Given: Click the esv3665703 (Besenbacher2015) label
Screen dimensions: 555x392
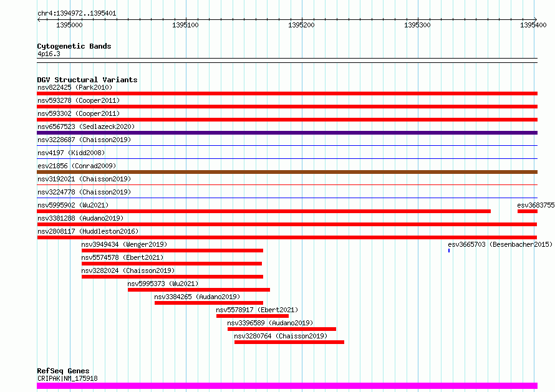Looking at the screenshot, I should tap(500, 244).
